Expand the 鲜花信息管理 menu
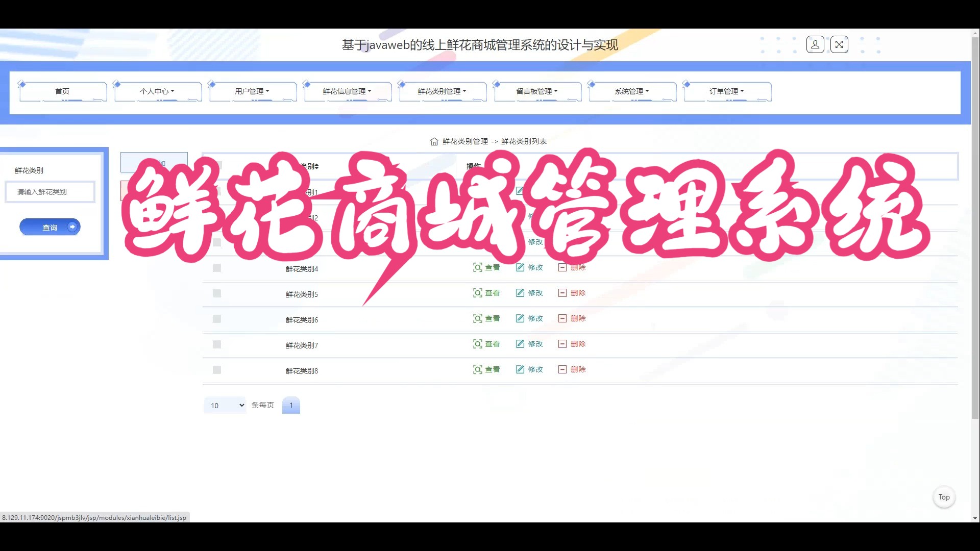The width and height of the screenshot is (980, 551). 348,91
